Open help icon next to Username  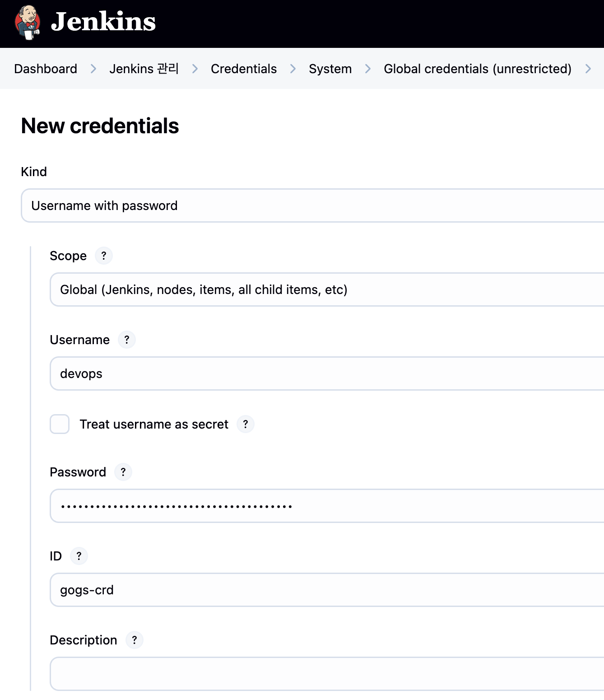coord(127,340)
